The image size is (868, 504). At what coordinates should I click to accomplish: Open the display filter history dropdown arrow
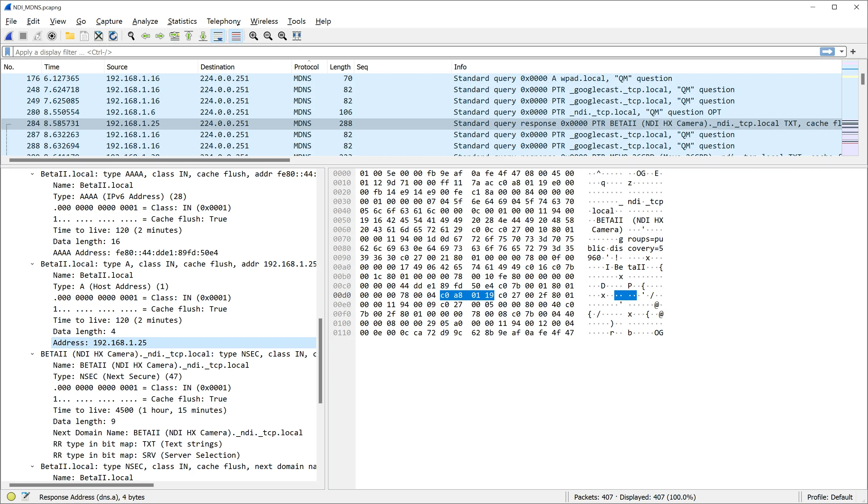click(x=841, y=52)
